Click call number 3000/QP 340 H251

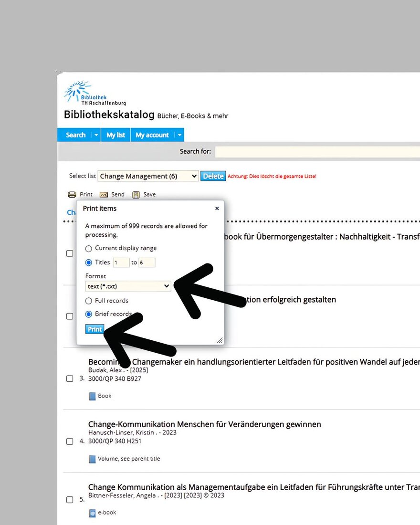click(115, 441)
